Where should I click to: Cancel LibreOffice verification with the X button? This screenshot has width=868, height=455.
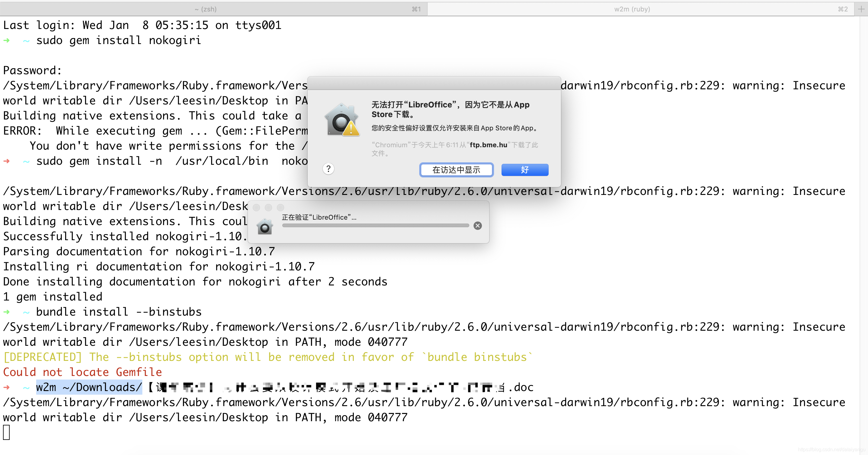coord(477,226)
